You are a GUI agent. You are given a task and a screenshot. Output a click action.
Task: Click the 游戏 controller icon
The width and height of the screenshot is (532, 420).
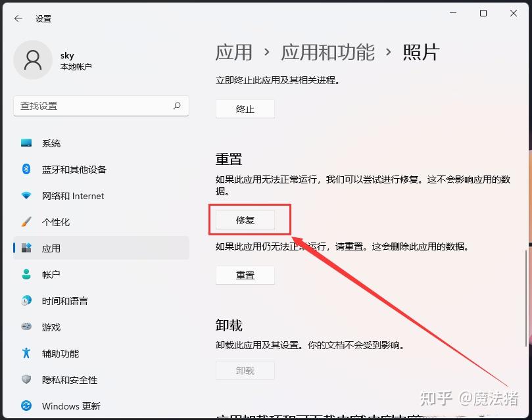(x=26, y=327)
